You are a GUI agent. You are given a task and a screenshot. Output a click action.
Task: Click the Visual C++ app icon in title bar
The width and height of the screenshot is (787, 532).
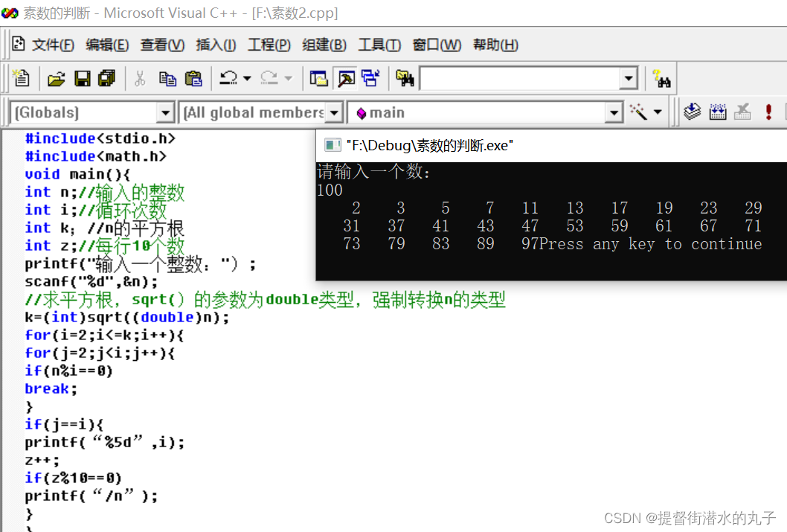pos(10,13)
